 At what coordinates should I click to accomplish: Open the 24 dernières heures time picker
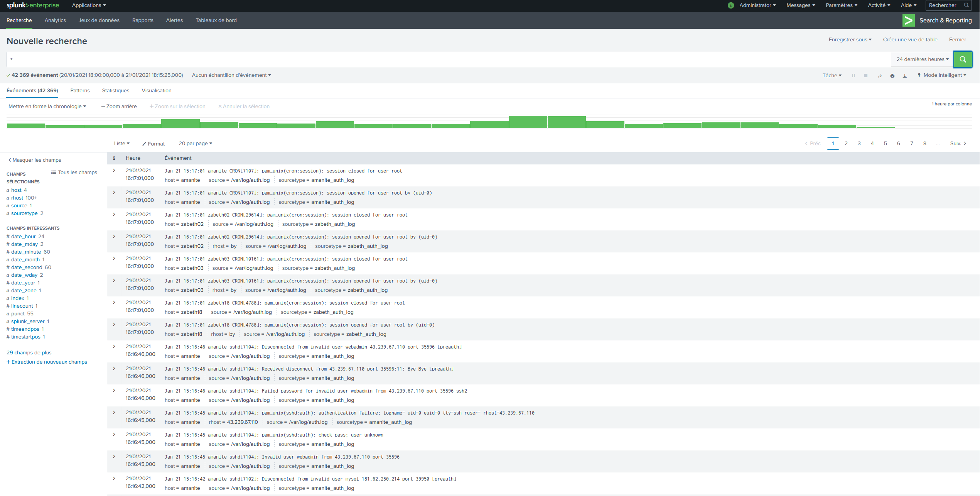point(922,59)
